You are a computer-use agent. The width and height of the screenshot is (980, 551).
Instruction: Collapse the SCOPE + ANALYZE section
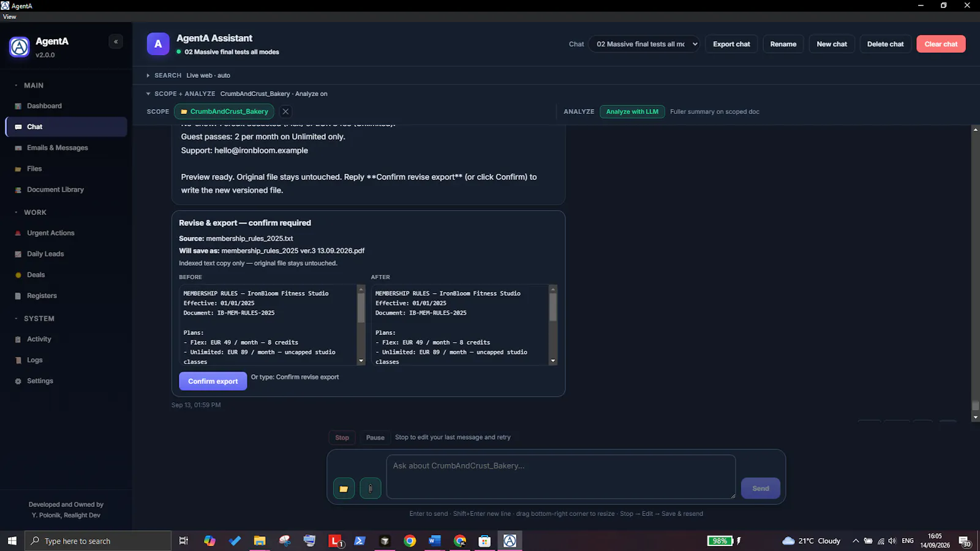click(x=236, y=94)
